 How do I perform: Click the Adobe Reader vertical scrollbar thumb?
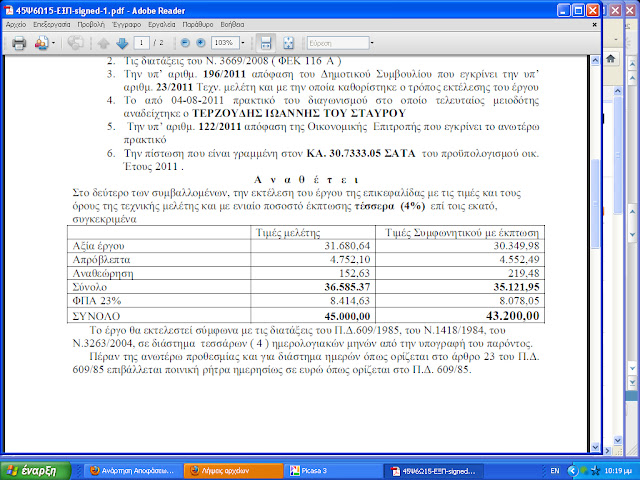click(x=595, y=204)
